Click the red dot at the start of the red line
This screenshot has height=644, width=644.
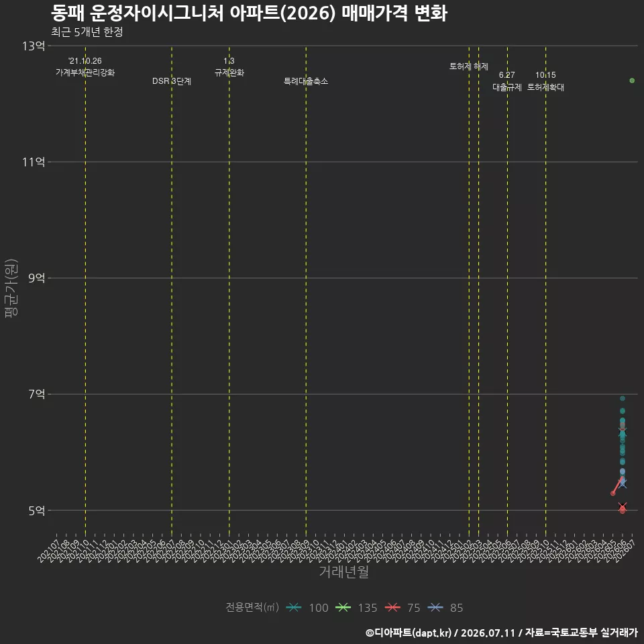tap(612, 493)
